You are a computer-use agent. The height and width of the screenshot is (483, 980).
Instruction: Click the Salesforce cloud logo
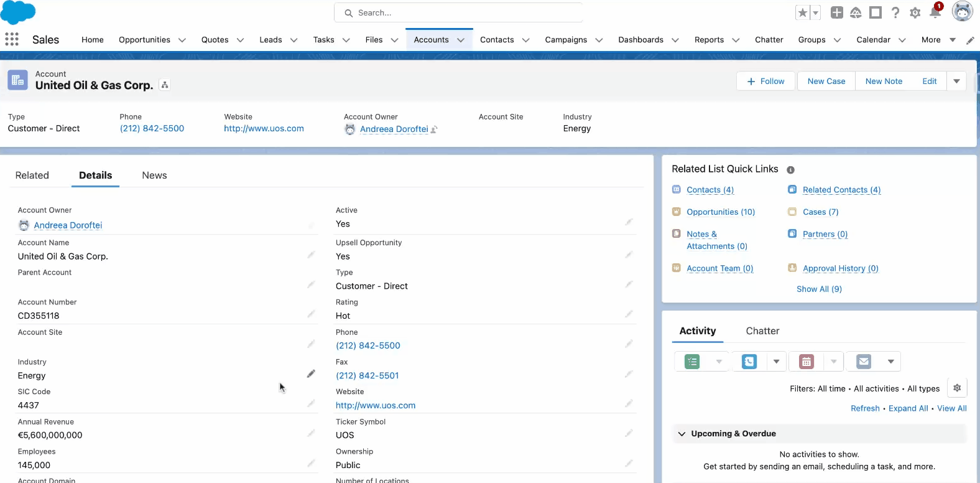18,12
